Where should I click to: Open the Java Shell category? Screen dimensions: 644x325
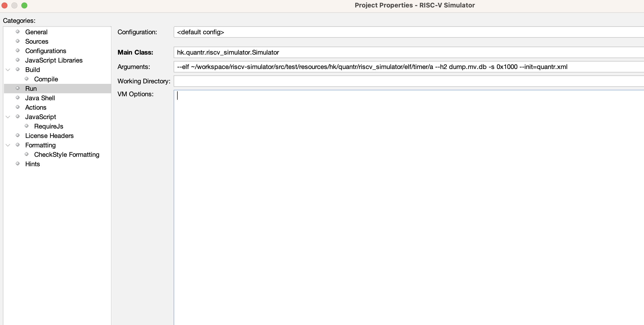(40, 98)
